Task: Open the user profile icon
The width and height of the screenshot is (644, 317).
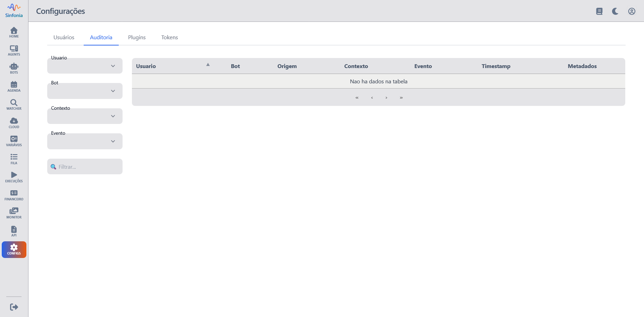Action: pyautogui.click(x=632, y=11)
